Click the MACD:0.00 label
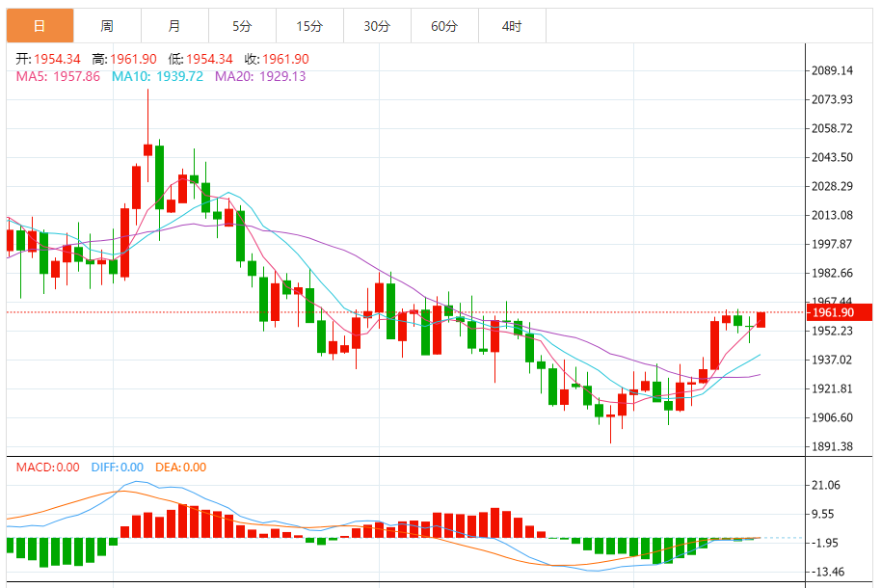Image resolution: width=881 pixels, height=588 pixels. tap(48, 468)
